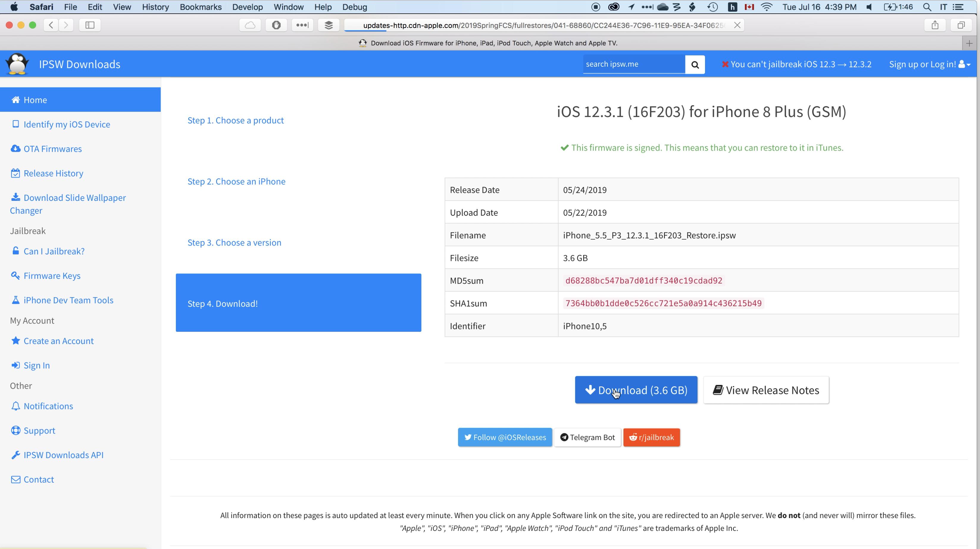Open the Develop menu
The image size is (980, 549).
click(x=247, y=7)
